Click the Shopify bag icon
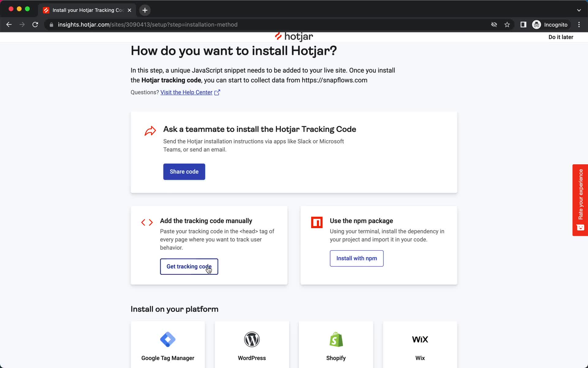The image size is (588, 368). coord(336,339)
